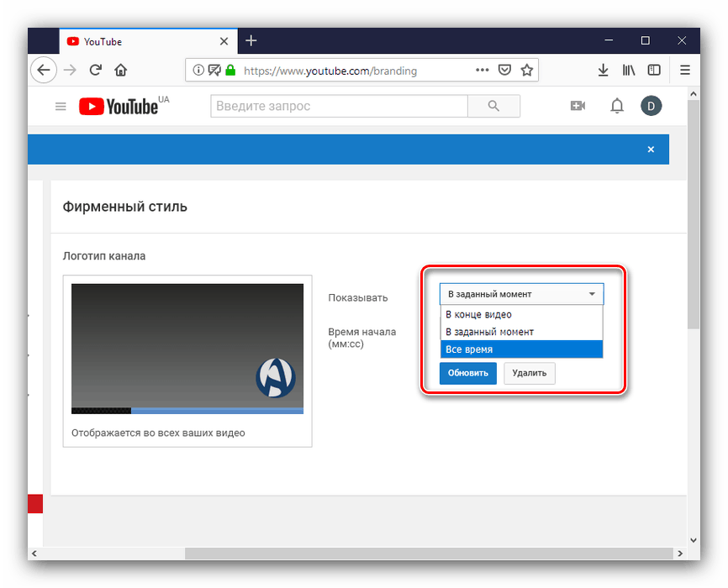
Task: Click the scroll right arrow
Action: click(680, 554)
